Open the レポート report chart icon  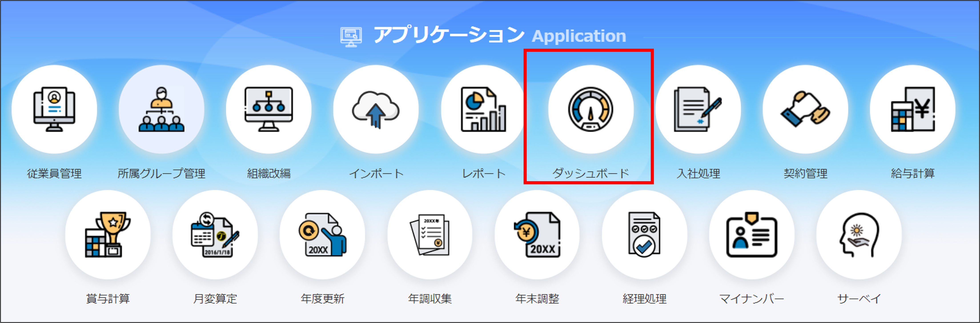click(x=483, y=110)
